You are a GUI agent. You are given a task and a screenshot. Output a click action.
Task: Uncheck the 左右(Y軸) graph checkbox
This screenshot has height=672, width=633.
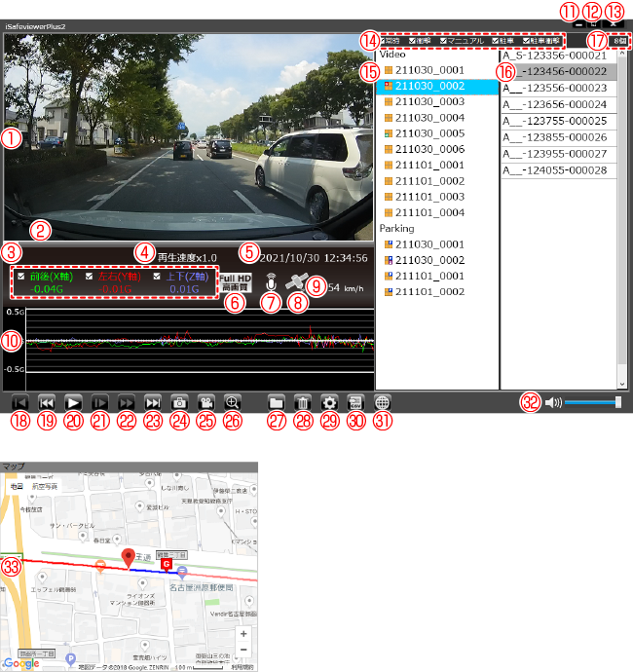coord(89,277)
